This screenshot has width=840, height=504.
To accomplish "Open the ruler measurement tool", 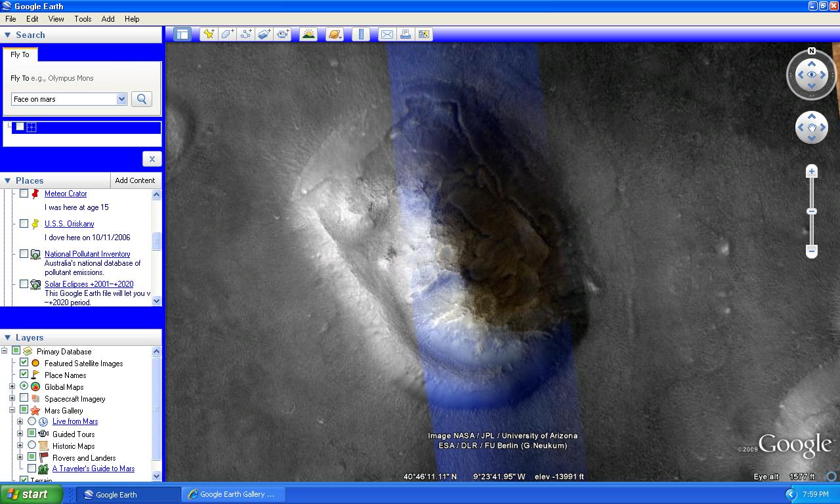I will (x=361, y=34).
